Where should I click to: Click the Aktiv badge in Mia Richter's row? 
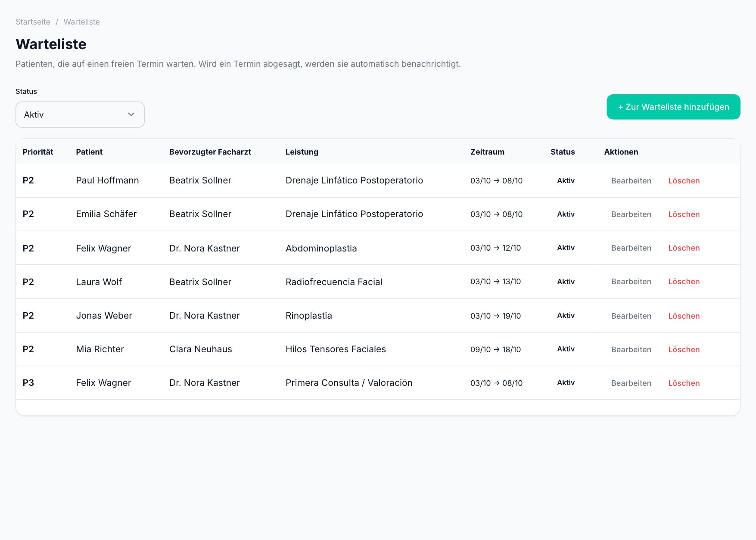click(x=566, y=349)
